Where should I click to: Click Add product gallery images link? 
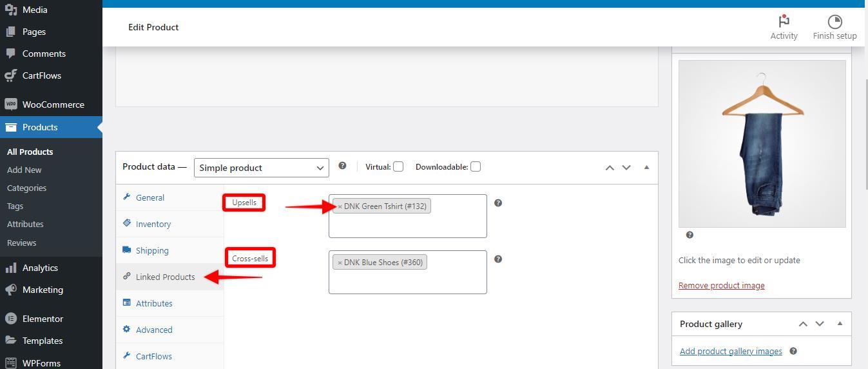click(731, 351)
